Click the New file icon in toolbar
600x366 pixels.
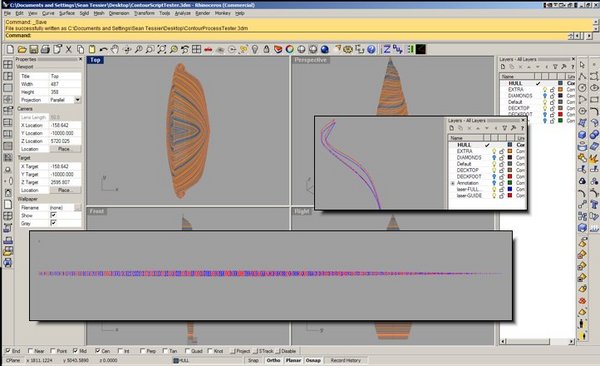10,49
